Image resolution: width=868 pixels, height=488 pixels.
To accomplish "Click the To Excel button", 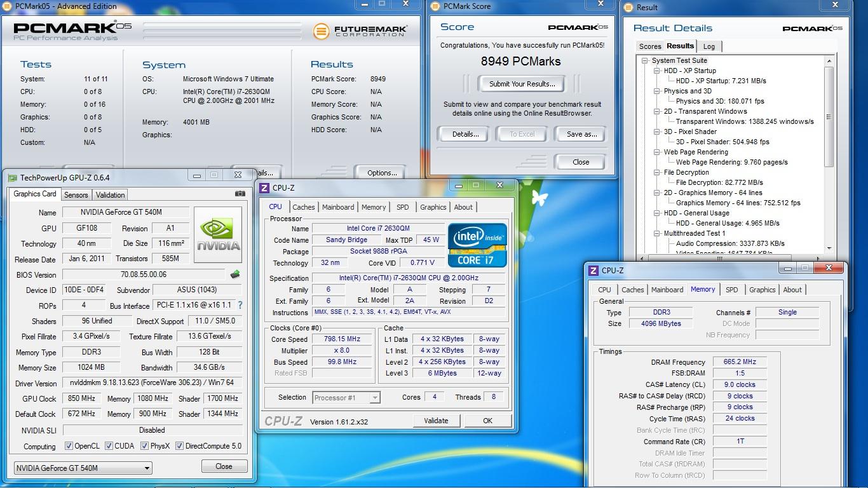I will point(522,134).
